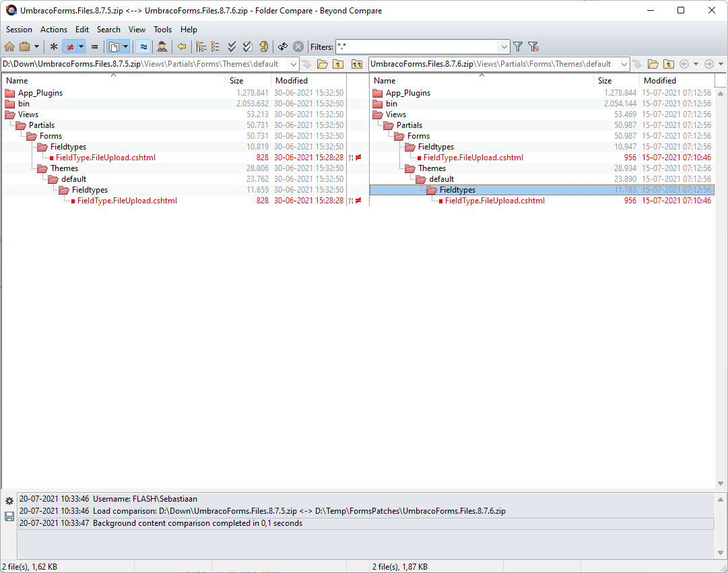This screenshot has height=573, width=728.
Task: Toggle the Minor differences approximately-equal button
Action: tap(143, 46)
